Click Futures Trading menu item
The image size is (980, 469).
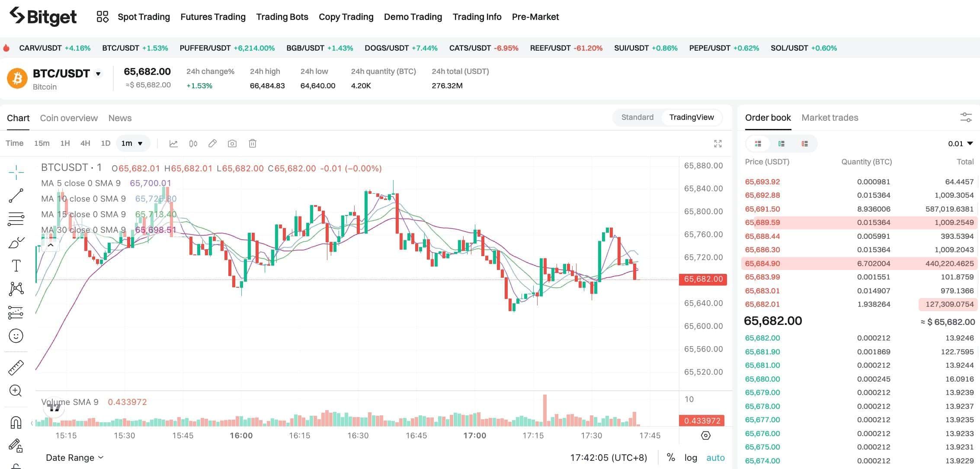212,16
